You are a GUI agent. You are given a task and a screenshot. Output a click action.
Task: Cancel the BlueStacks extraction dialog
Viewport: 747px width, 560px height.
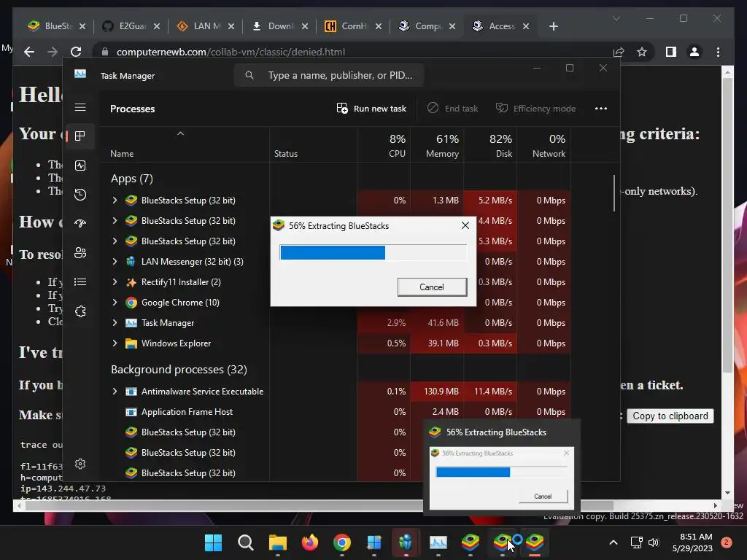click(432, 287)
